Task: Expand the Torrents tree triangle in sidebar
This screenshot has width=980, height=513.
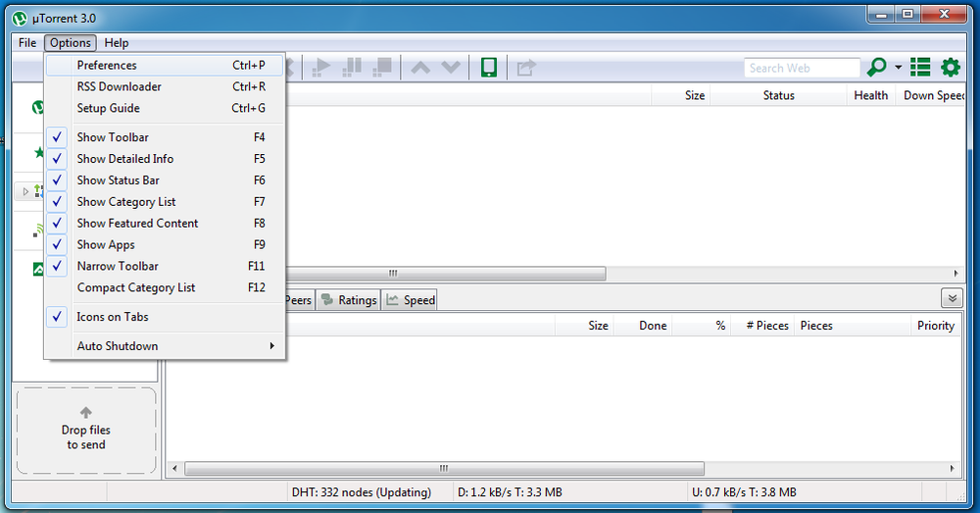Action: click(25, 191)
